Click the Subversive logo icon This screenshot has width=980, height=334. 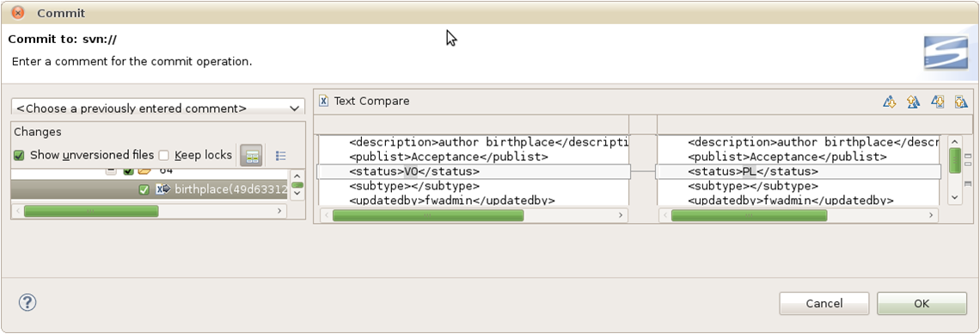pos(946,53)
